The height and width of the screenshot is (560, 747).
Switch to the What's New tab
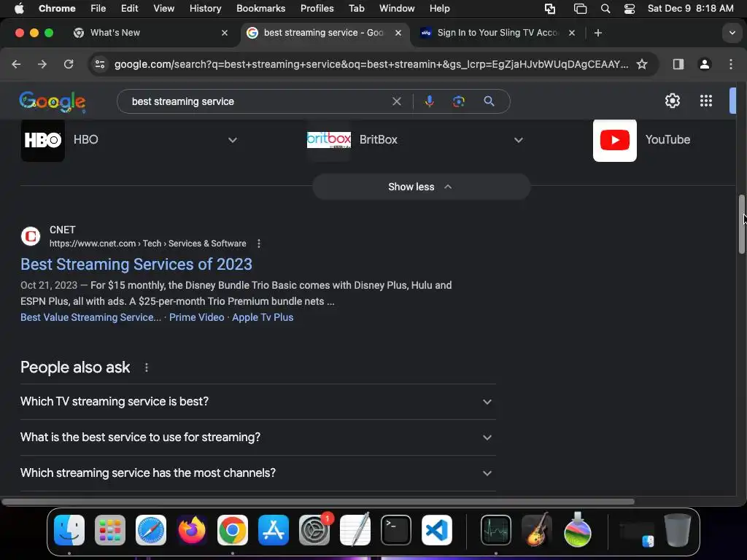click(150, 33)
